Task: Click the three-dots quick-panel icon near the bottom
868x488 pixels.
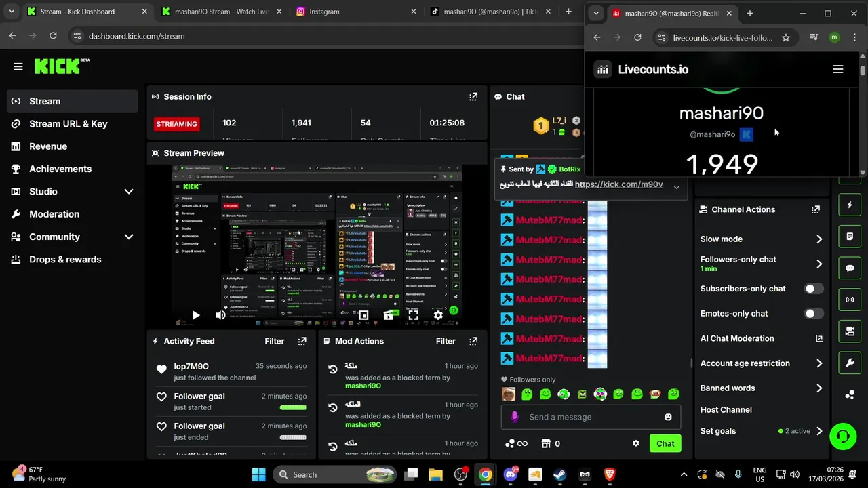Action: [850, 394]
